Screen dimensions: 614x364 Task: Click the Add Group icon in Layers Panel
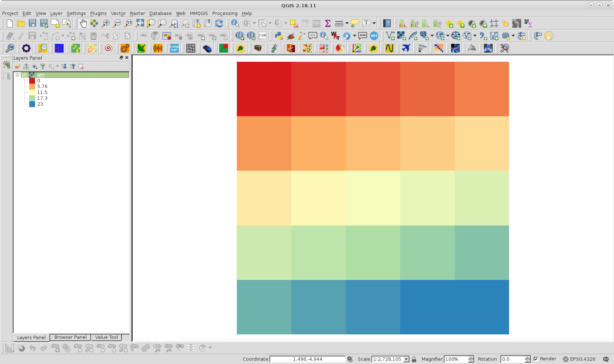click(26, 67)
